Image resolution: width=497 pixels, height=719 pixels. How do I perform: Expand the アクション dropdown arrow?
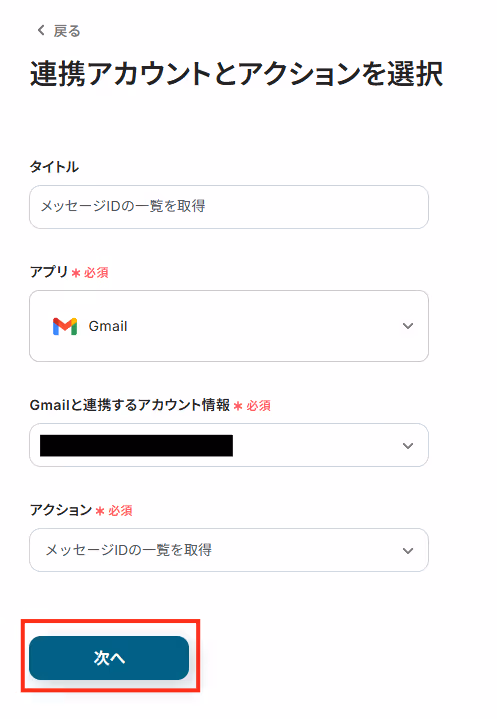(408, 551)
